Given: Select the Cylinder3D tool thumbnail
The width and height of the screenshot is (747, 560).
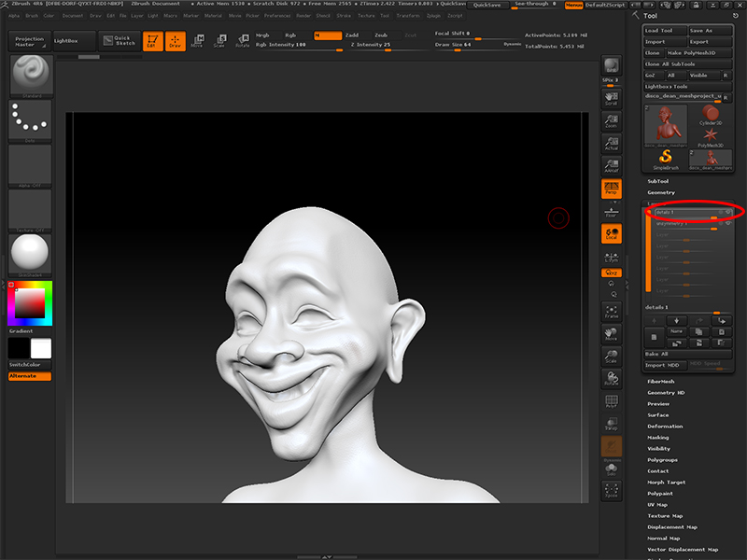Looking at the screenshot, I should point(711,115).
